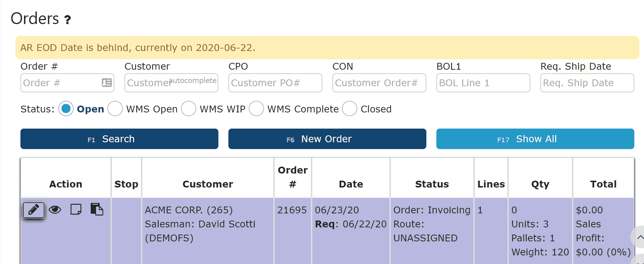
Task: Click the Orders help question mark icon
Action: coord(67,20)
